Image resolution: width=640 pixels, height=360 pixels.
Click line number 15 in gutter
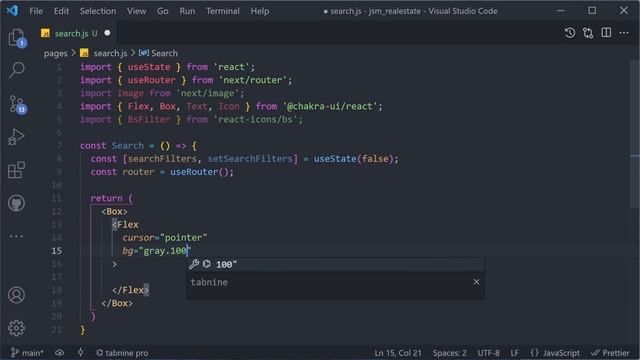tap(57, 251)
